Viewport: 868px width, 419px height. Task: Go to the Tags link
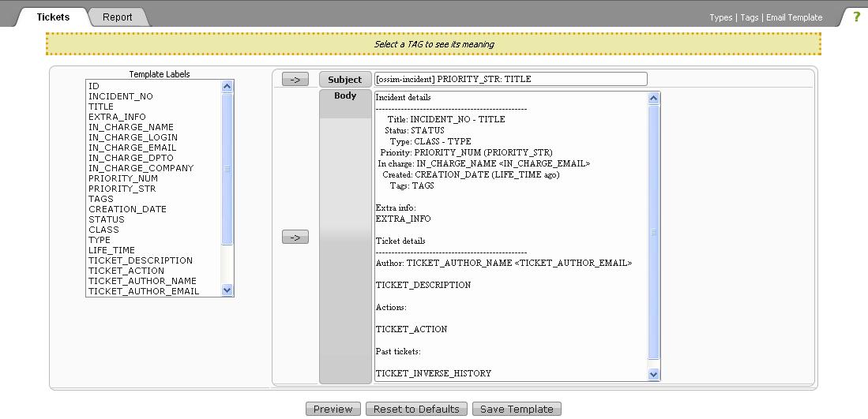[x=749, y=17]
